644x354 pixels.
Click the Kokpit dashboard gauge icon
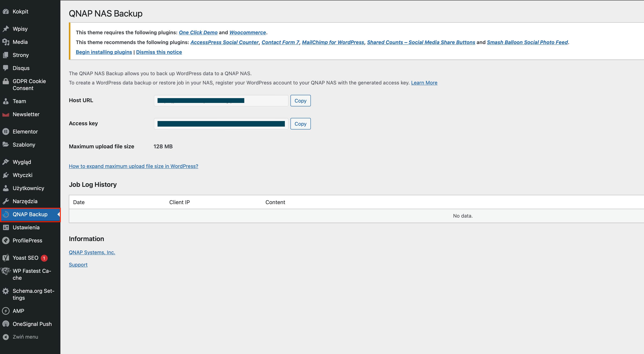pyautogui.click(x=6, y=12)
